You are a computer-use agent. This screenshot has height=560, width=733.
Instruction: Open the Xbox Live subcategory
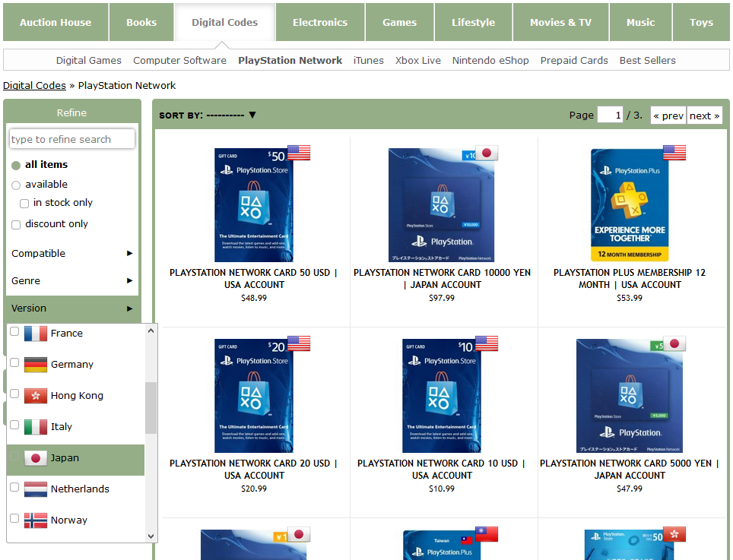tap(417, 61)
